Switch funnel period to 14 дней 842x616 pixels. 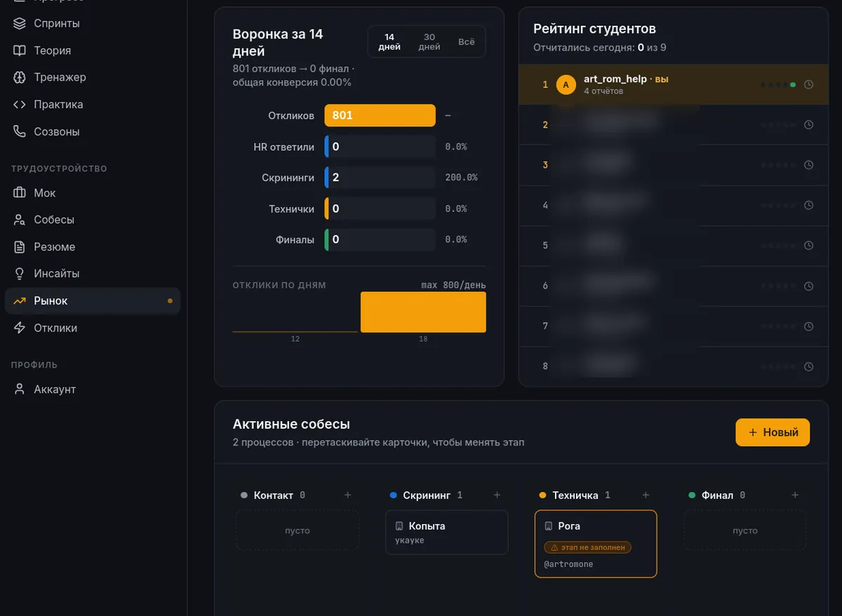click(389, 42)
